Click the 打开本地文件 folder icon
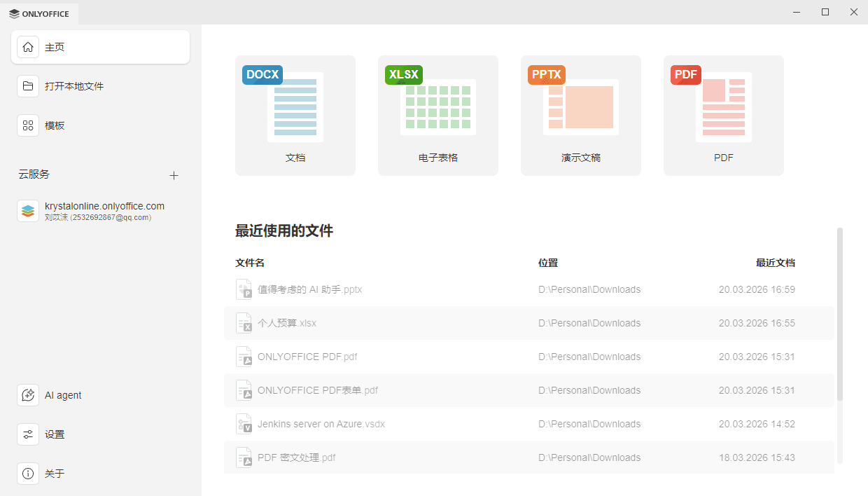The width and height of the screenshot is (868, 496). pos(28,85)
